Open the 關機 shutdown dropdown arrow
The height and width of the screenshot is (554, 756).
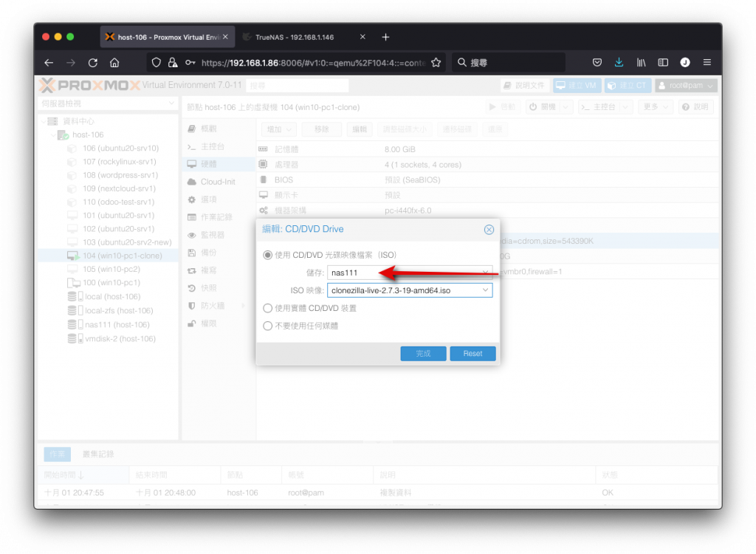[x=566, y=106]
